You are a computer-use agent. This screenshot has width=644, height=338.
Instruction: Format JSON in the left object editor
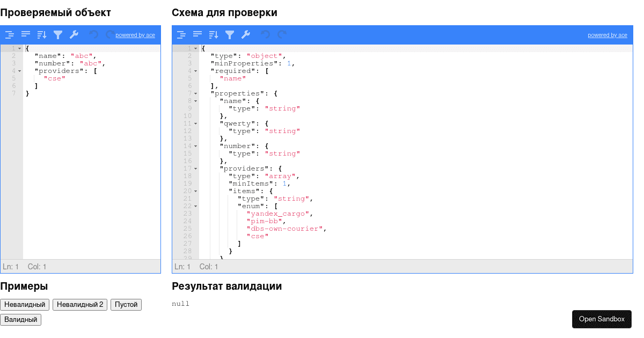(10, 35)
